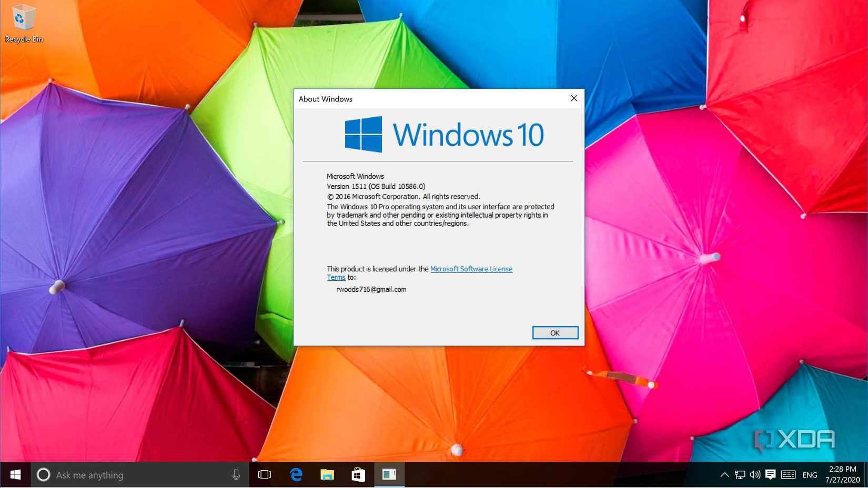Click the Microsoft Windows text line
This screenshot has height=488, width=868.
click(356, 176)
